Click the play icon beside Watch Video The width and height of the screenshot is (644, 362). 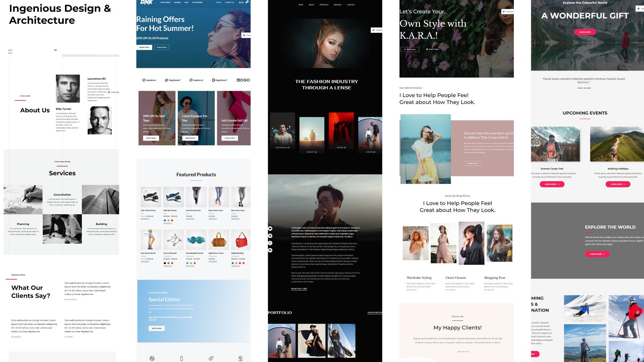[427, 49]
